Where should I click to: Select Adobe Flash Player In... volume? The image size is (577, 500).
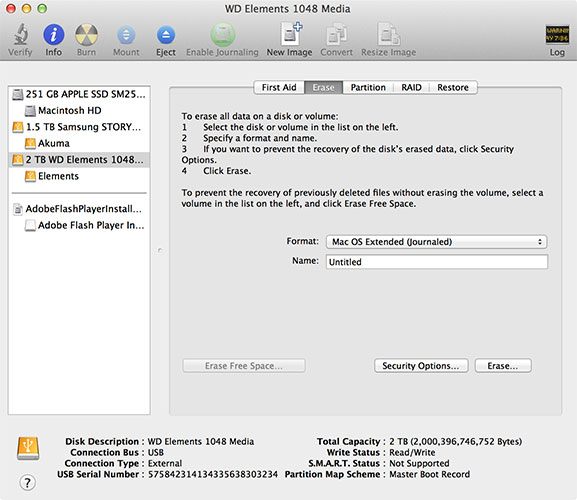click(x=79, y=225)
